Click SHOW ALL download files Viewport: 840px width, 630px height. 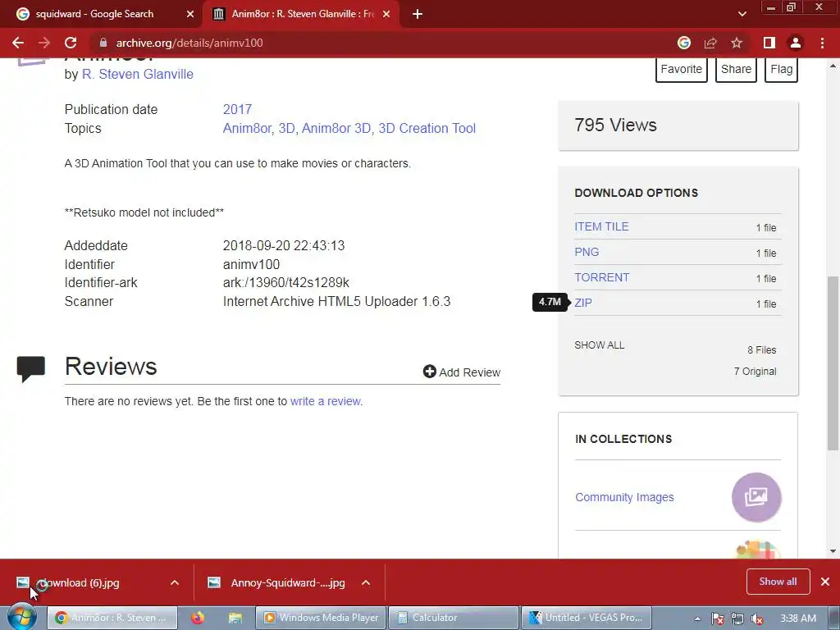click(x=600, y=345)
